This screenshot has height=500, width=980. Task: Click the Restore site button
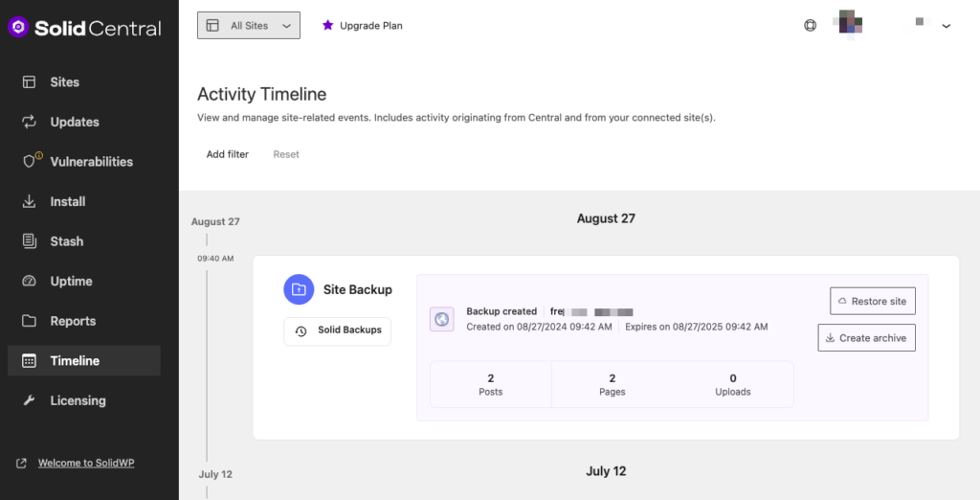click(872, 301)
